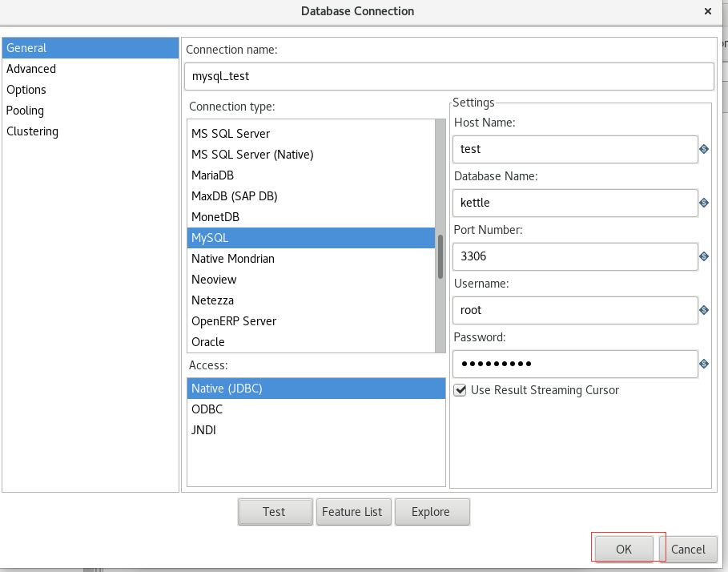Switch to the General section
Viewport: 728px width, 572px height.
coord(90,48)
